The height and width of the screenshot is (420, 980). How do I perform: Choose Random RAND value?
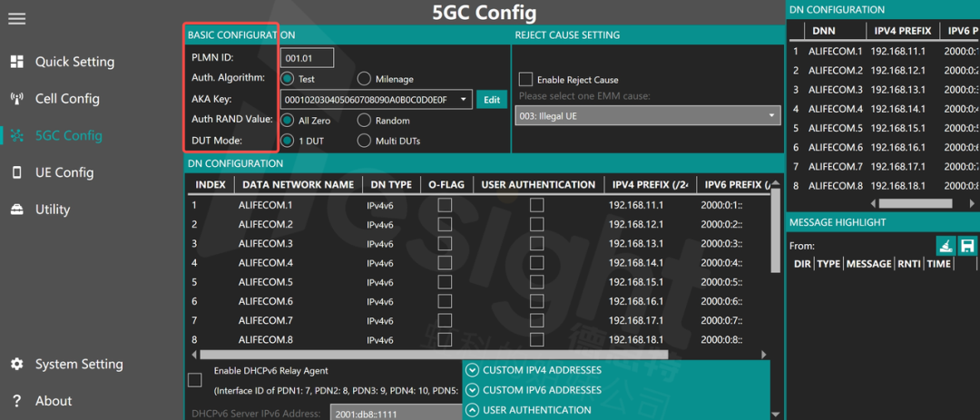[364, 120]
